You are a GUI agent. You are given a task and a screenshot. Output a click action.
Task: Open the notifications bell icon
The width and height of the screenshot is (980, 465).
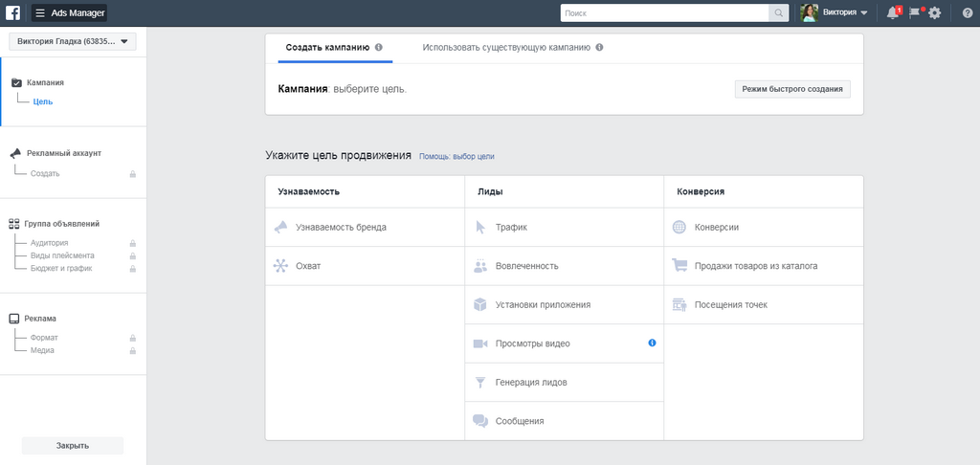coord(893,12)
